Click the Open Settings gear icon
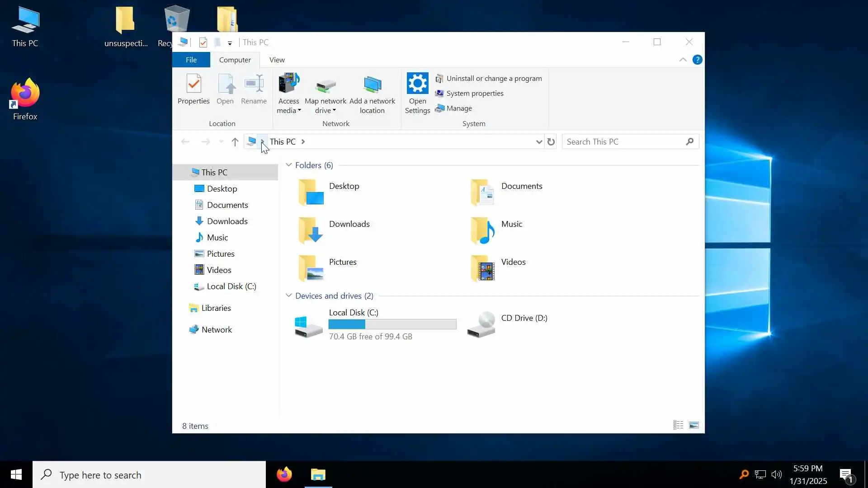The width and height of the screenshot is (868, 488). (417, 84)
